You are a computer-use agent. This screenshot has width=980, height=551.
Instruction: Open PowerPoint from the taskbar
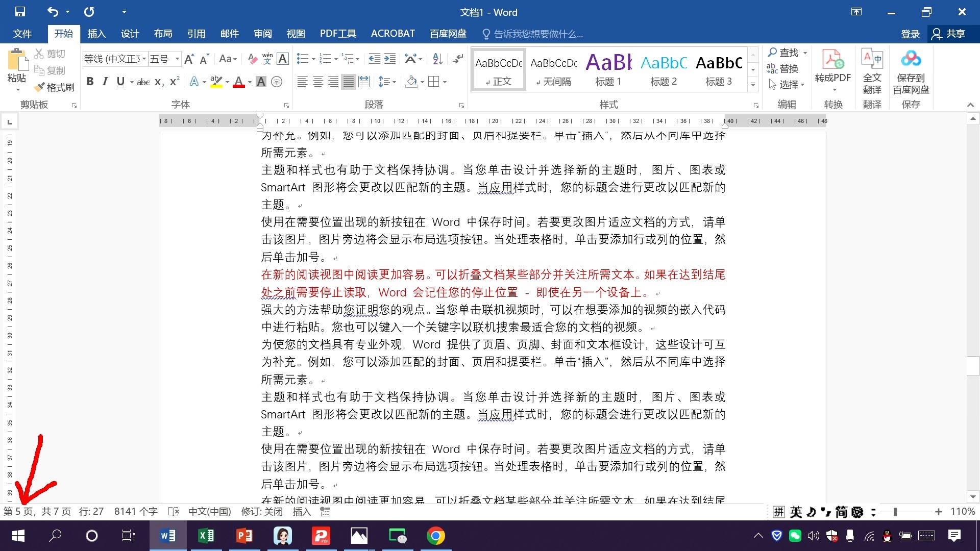(x=244, y=536)
